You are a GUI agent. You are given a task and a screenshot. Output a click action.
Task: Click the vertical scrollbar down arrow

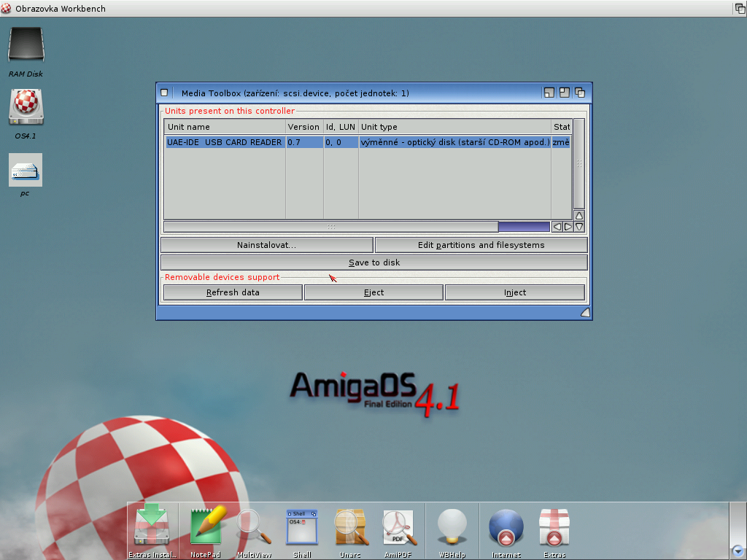(579, 227)
